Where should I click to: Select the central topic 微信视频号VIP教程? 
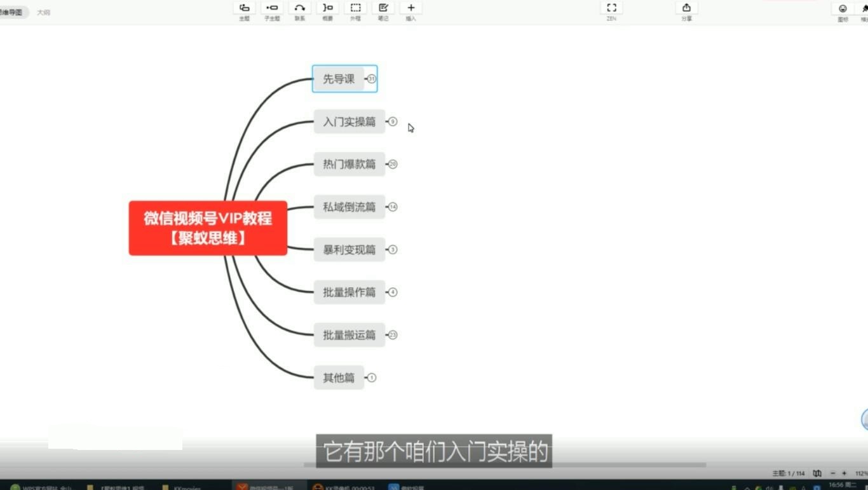click(208, 228)
